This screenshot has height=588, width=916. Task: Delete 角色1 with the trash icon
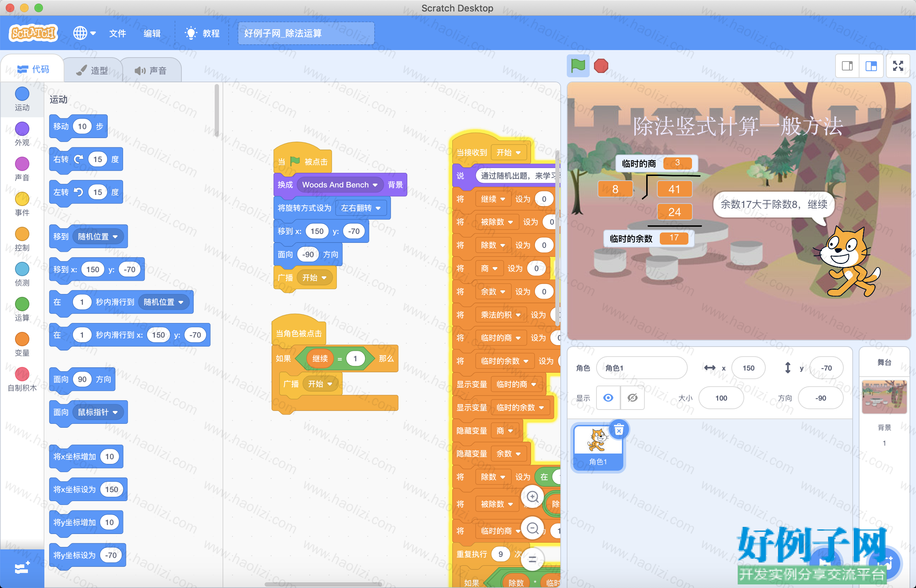(619, 430)
